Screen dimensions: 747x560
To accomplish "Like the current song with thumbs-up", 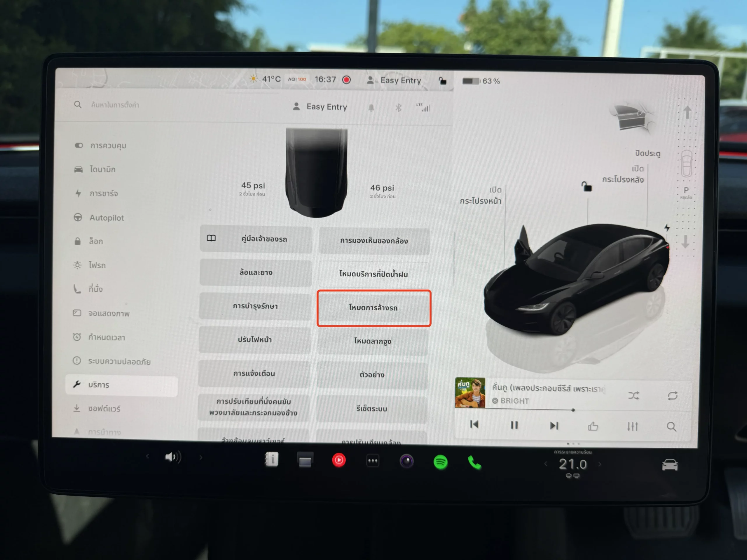I will tap(593, 426).
